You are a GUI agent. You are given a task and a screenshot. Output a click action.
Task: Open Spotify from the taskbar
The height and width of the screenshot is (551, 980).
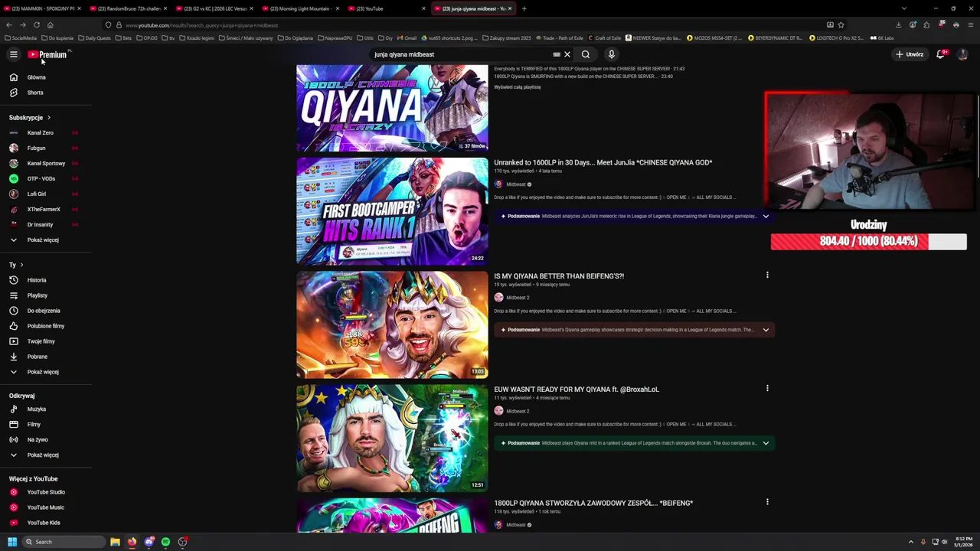[x=165, y=542]
